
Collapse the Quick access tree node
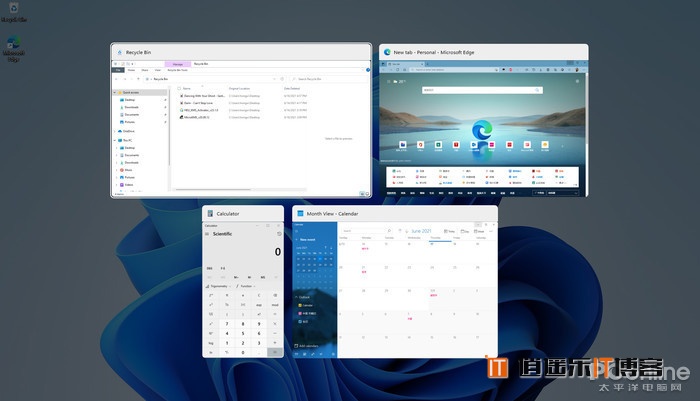pos(115,92)
